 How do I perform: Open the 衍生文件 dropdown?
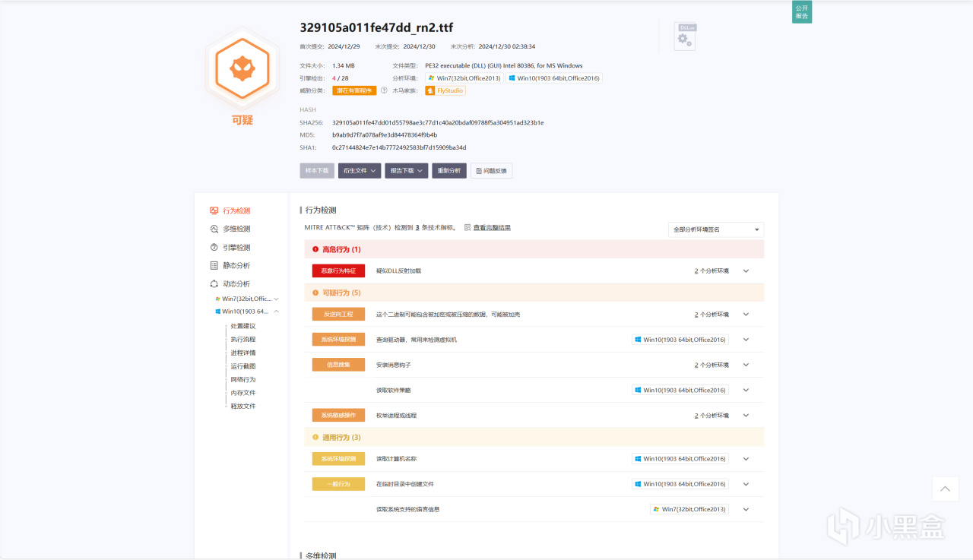tap(360, 171)
